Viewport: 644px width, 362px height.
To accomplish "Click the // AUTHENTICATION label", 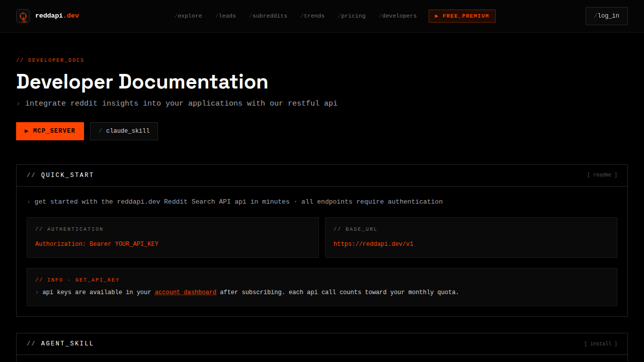I will (69, 229).
